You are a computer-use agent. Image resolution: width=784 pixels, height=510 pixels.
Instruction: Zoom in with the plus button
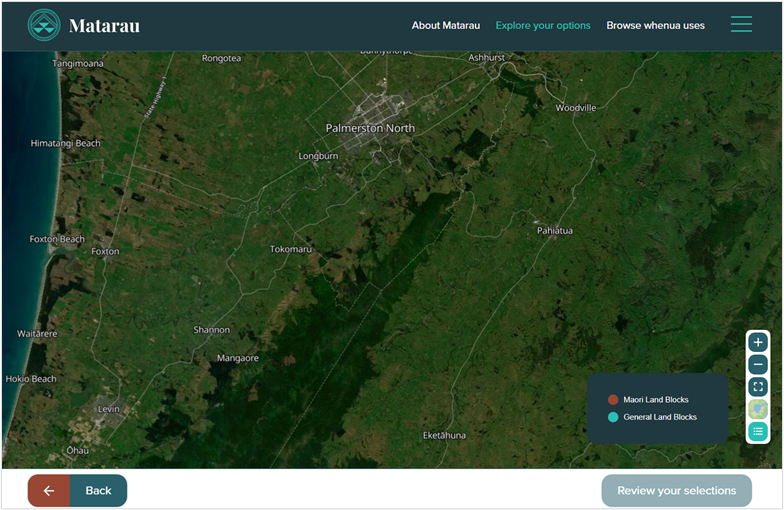pyautogui.click(x=758, y=342)
